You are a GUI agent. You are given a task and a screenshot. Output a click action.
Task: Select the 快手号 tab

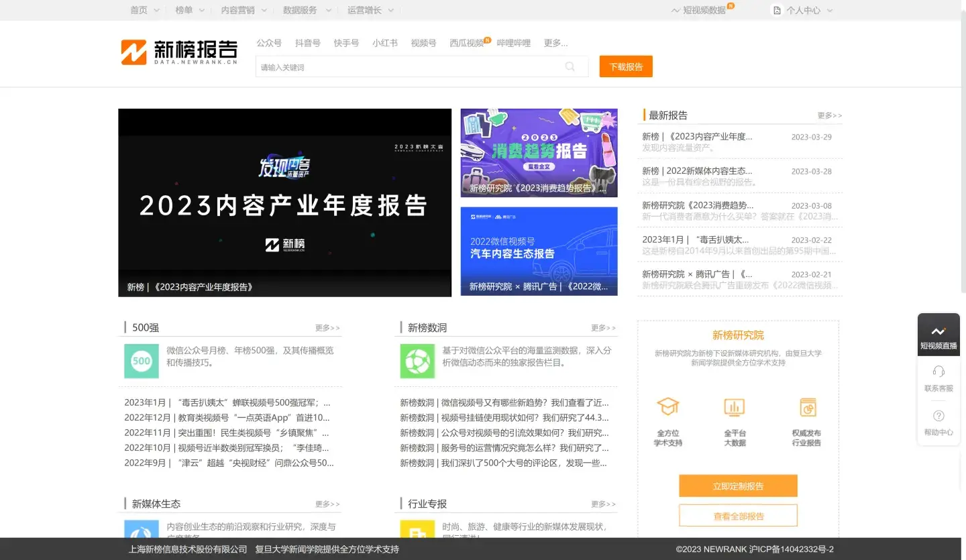click(346, 43)
